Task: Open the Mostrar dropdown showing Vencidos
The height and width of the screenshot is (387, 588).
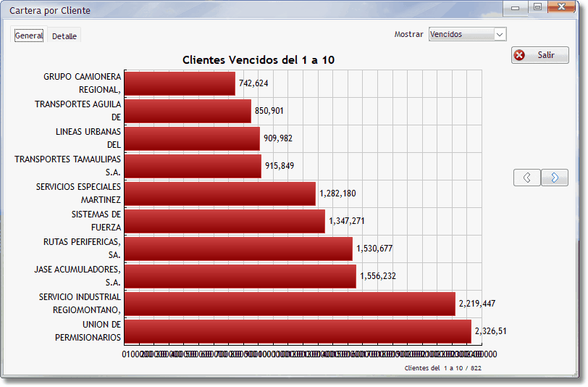Action: 467,34
